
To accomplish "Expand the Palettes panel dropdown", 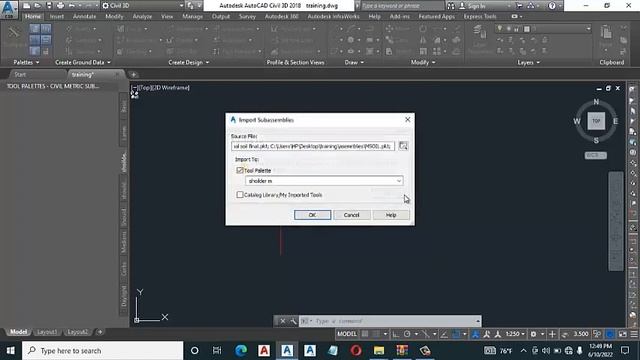I will tap(26, 62).
